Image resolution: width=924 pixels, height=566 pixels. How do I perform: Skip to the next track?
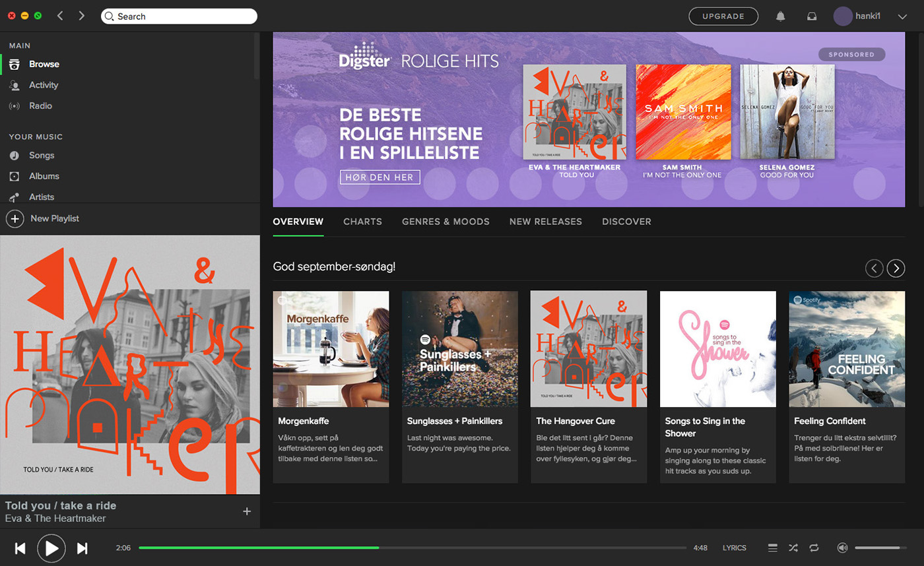(82, 548)
